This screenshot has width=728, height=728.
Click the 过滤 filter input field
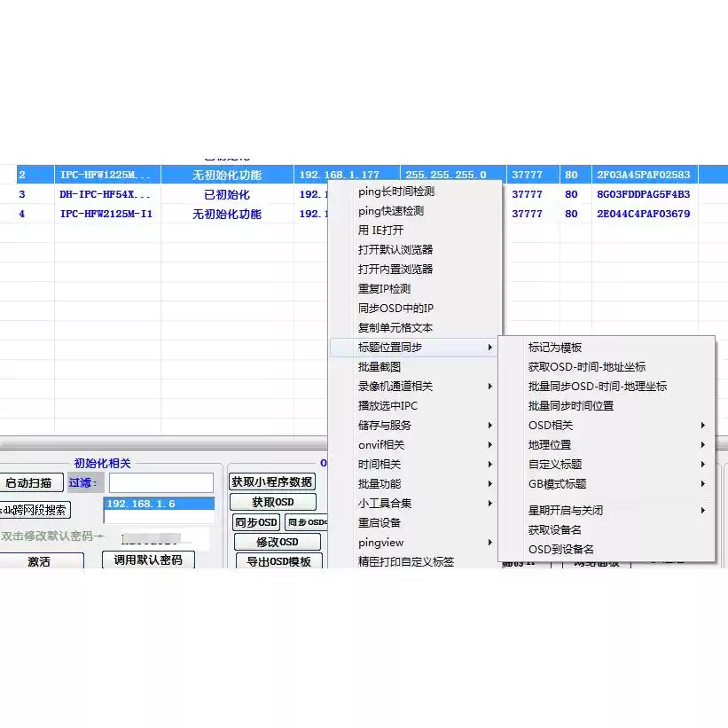(x=160, y=482)
